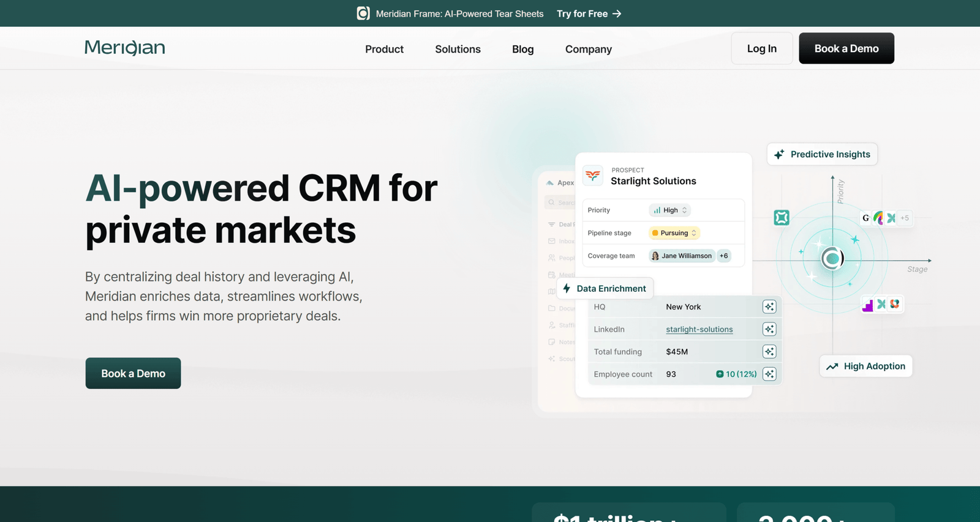
Task: Click the AI sparkle icon in HQ row
Action: tap(769, 307)
